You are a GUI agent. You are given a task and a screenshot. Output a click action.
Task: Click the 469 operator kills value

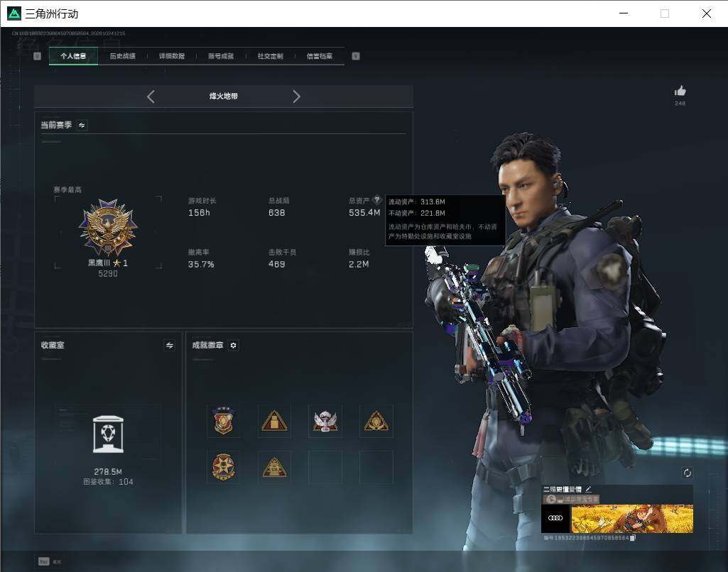(277, 264)
